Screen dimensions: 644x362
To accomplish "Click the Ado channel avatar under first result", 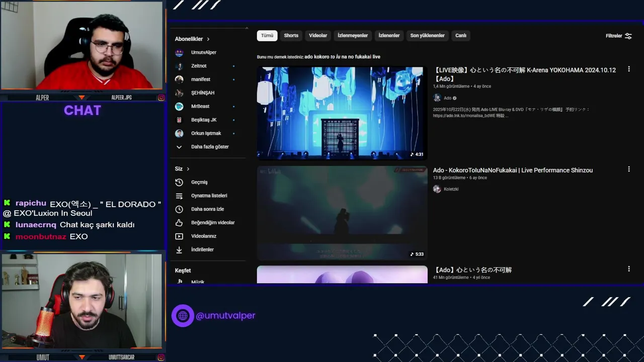I will [x=437, y=98].
